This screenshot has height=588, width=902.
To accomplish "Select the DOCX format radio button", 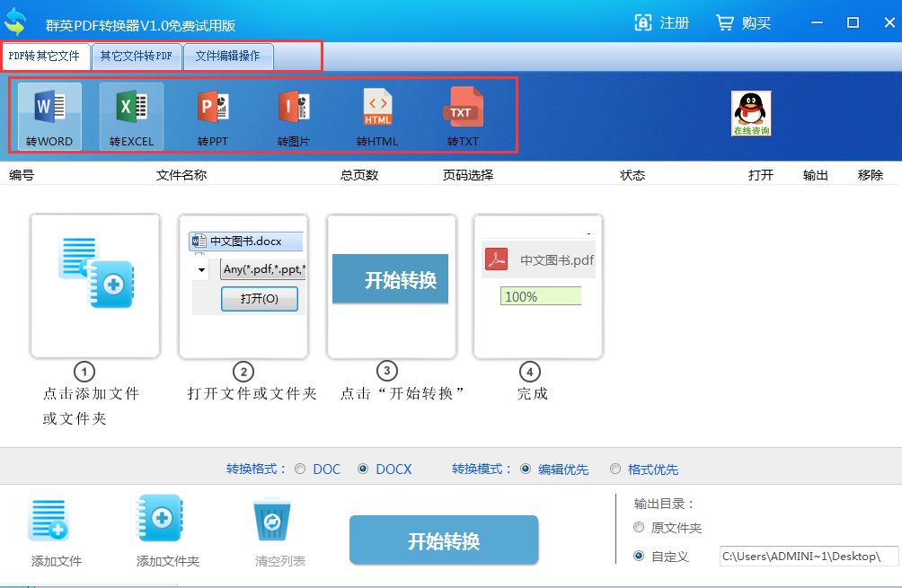I will coord(363,469).
